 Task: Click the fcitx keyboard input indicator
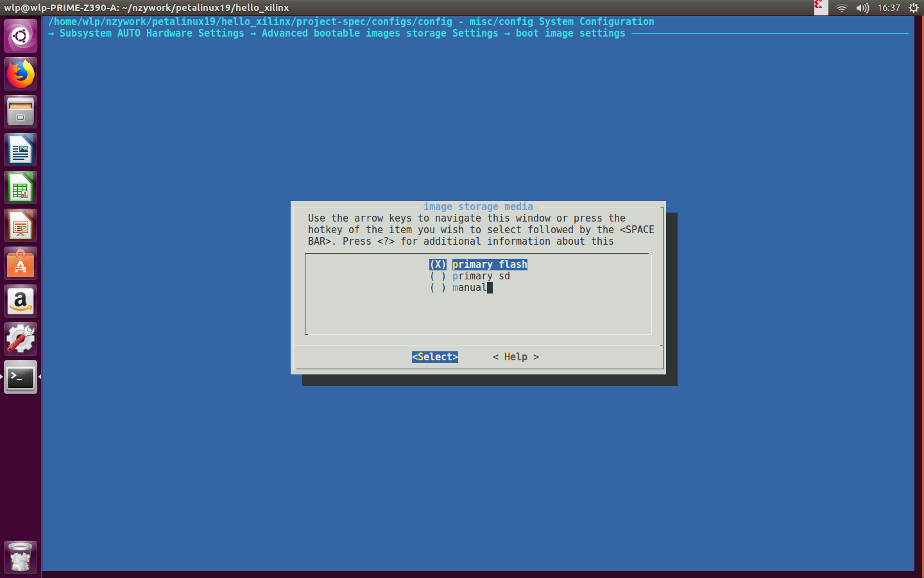tap(820, 8)
